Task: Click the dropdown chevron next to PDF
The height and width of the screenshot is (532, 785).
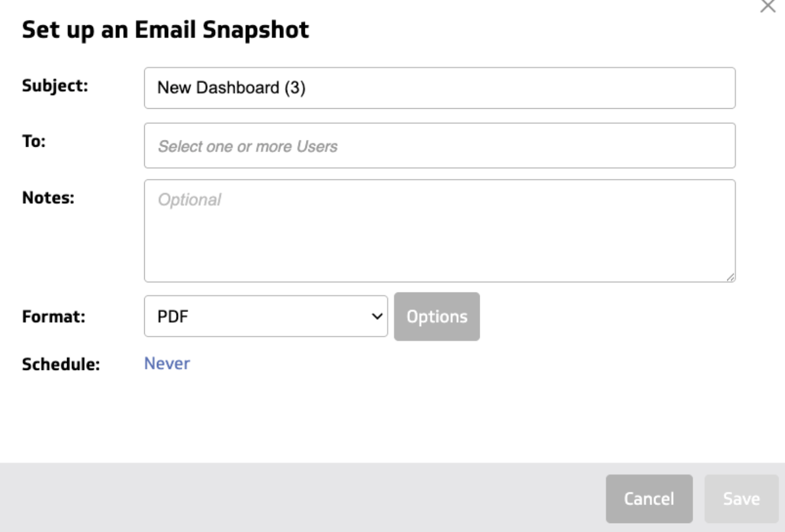Action: coord(377,316)
